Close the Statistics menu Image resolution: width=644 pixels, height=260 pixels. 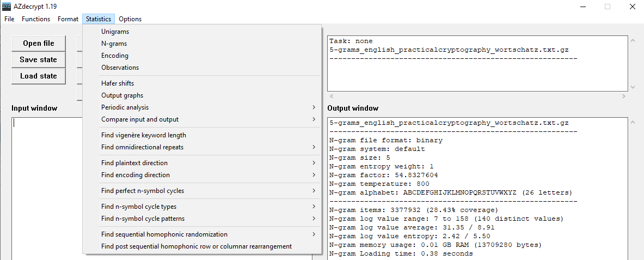(x=99, y=19)
